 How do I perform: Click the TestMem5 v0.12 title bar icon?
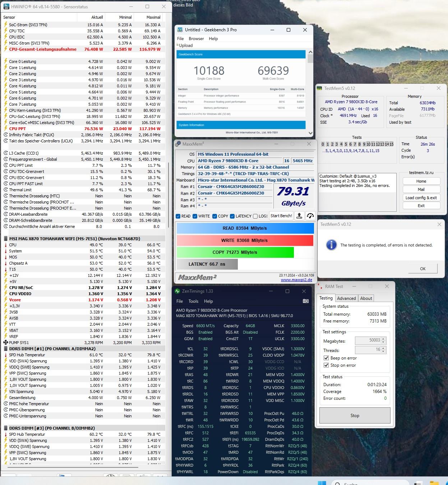319,88
